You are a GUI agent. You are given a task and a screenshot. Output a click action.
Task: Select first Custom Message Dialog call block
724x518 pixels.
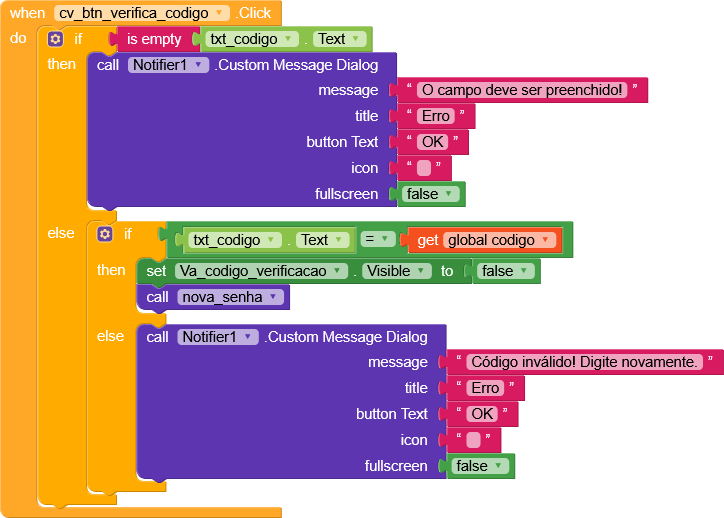coord(240,129)
